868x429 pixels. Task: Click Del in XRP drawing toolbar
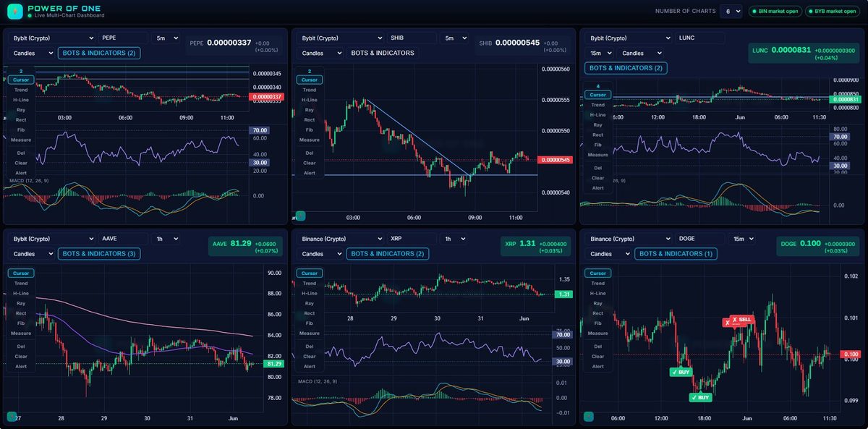(x=310, y=346)
